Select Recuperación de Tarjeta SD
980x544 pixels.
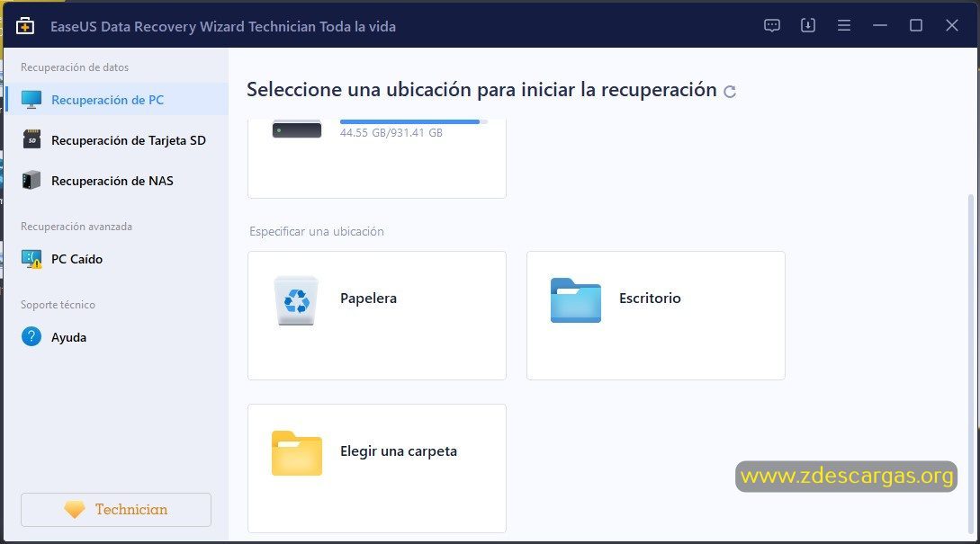click(x=116, y=140)
